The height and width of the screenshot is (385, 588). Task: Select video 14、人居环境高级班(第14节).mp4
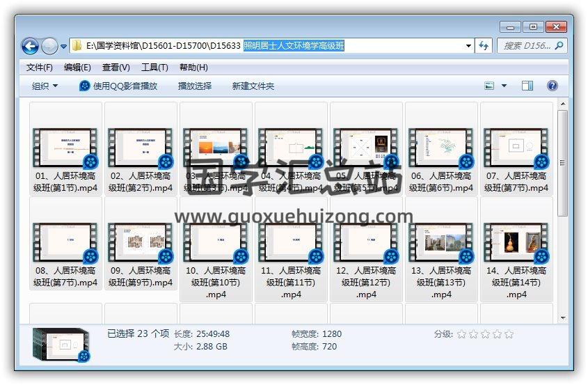click(x=516, y=249)
